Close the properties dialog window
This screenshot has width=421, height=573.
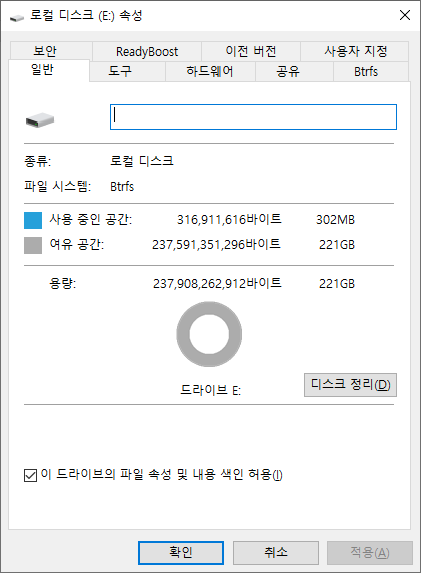coord(405,15)
